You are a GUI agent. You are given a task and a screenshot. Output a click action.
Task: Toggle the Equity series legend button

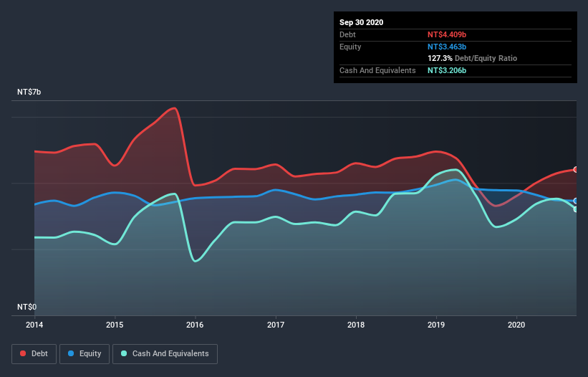coord(85,354)
